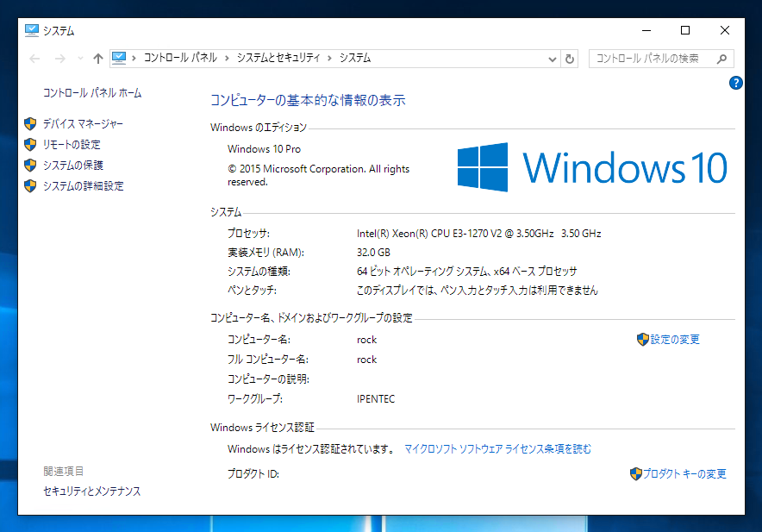Select システムとセキュリティ breadcrumb

tap(278, 58)
